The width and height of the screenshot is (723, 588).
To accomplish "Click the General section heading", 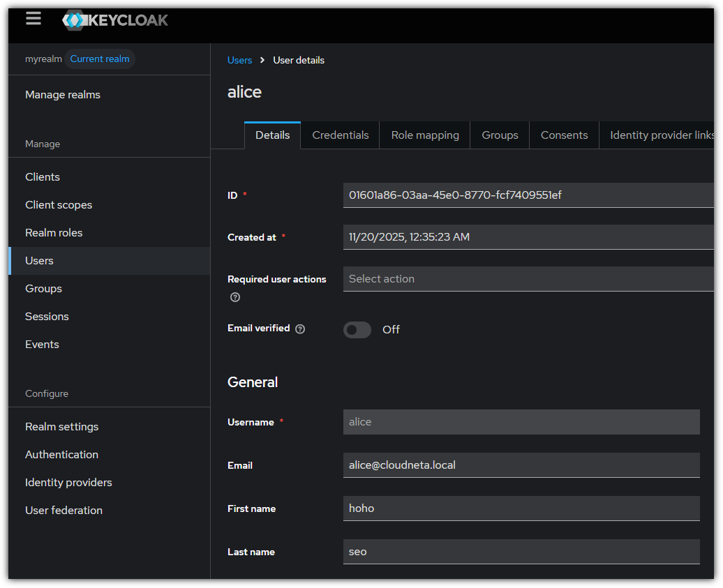I will click(x=253, y=382).
